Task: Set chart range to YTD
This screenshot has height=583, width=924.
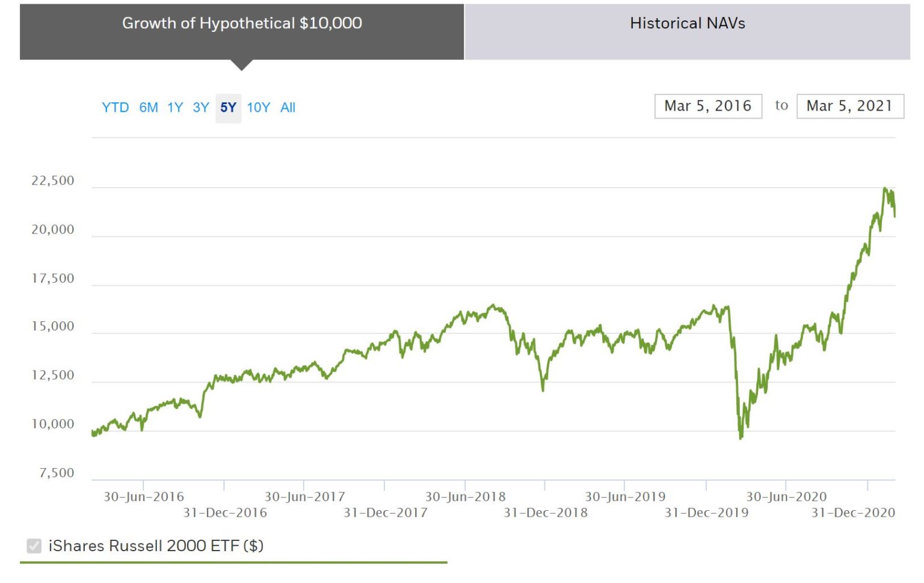Action: pyautogui.click(x=115, y=108)
